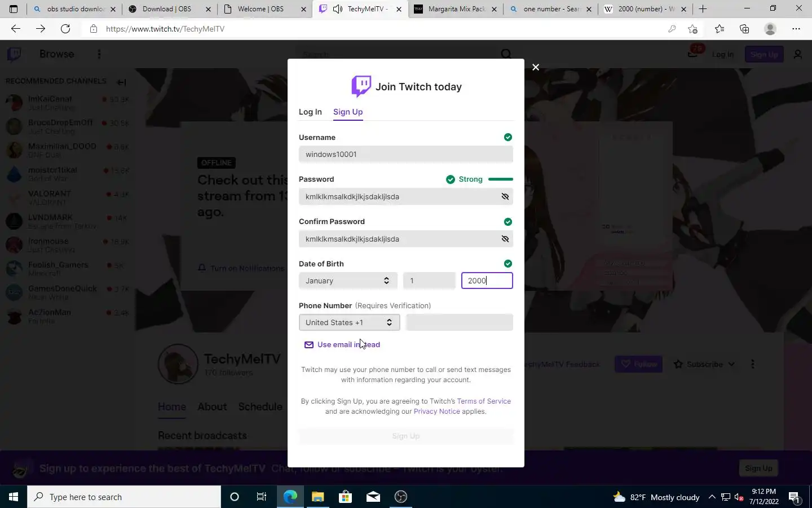Screen dimensions: 812x508
Task: Click the TechyMelTV channel avatar
Action: click(x=178, y=364)
